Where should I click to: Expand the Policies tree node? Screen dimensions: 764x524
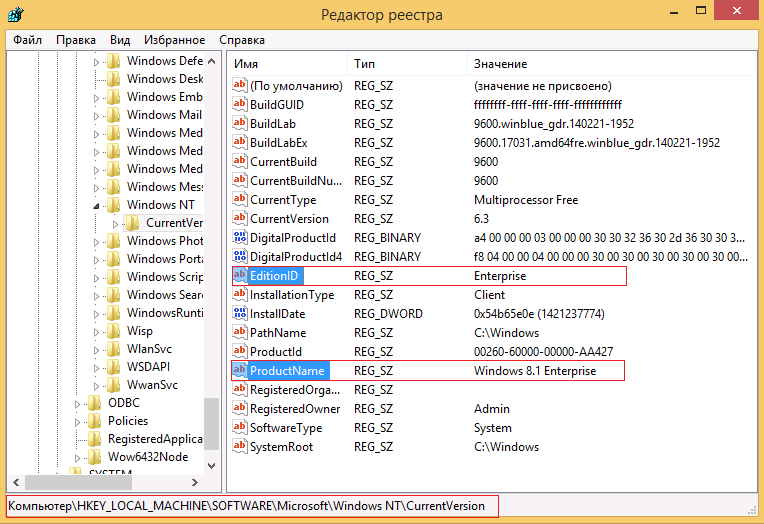77,422
